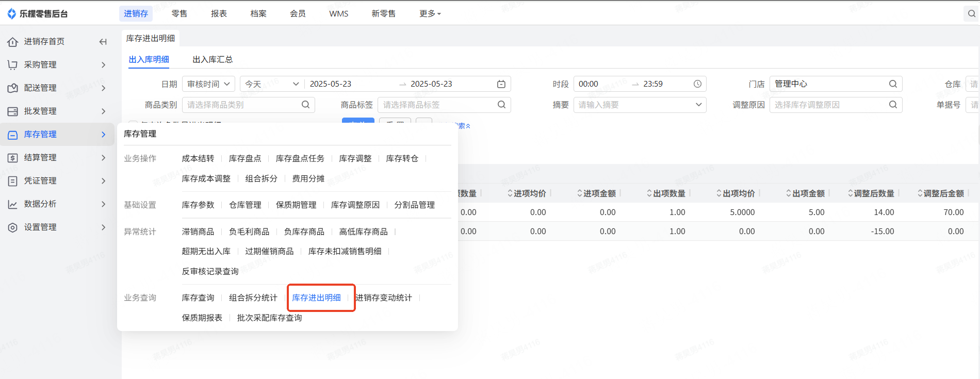Open the 档案 top navigation item
Screen dimensions: 980x379
coord(258,14)
